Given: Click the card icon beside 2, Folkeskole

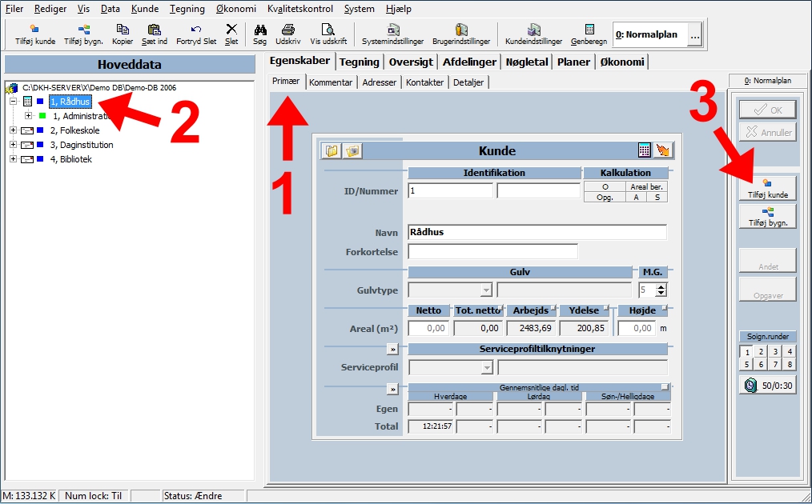Looking at the screenshot, I should pyautogui.click(x=27, y=131).
